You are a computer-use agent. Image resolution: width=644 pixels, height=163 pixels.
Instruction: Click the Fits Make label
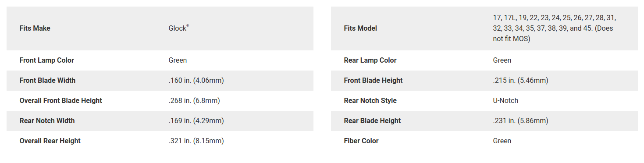(35, 28)
